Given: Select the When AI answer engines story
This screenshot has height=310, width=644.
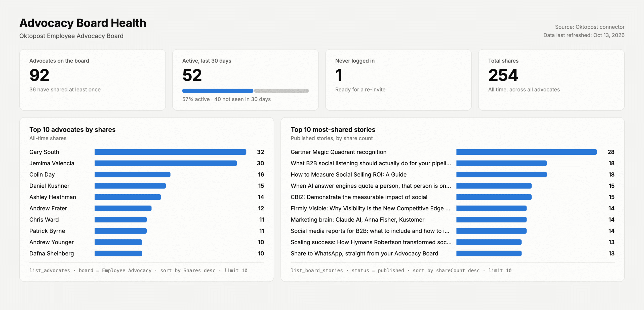Looking at the screenshot, I should click(x=371, y=186).
